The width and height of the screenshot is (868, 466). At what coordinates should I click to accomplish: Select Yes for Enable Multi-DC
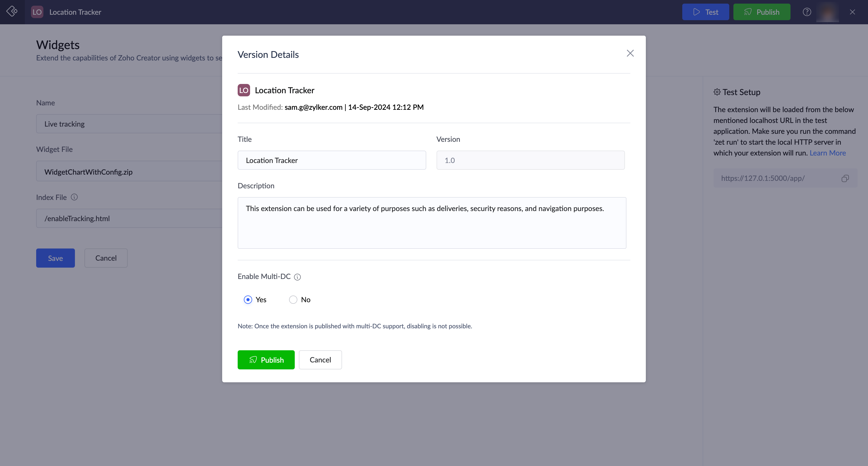[x=248, y=300]
